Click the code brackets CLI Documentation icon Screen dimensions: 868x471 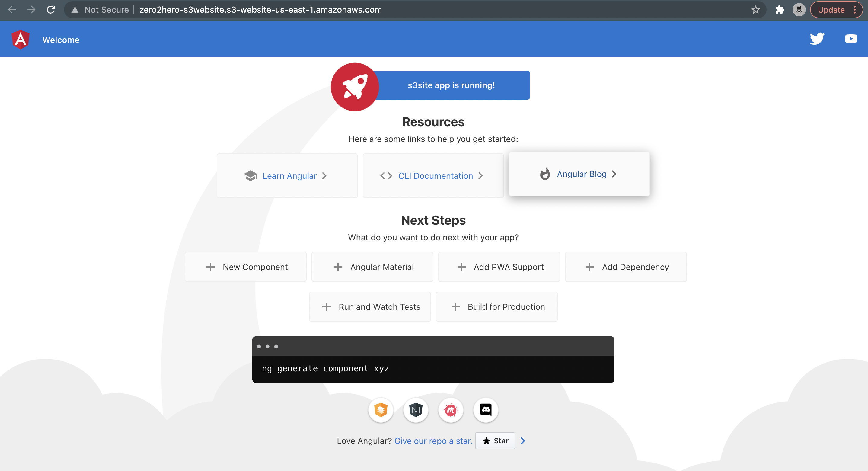pyautogui.click(x=386, y=176)
